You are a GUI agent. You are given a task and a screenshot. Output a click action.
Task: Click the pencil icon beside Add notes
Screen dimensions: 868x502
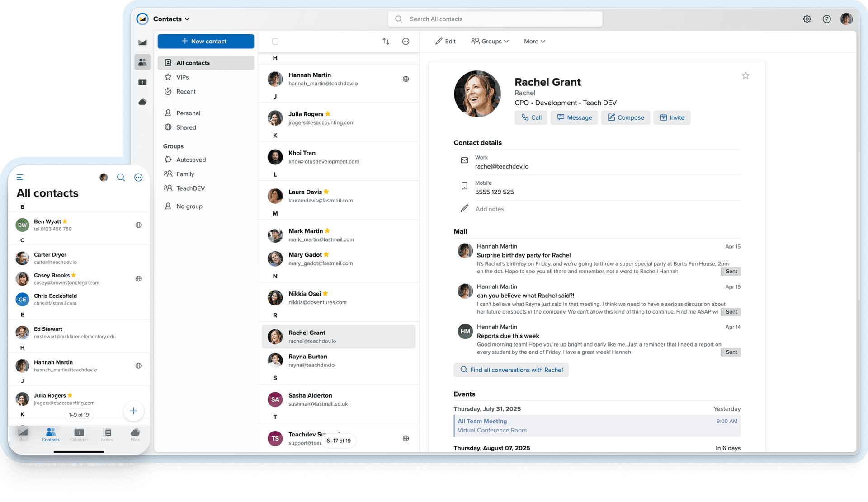464,208
